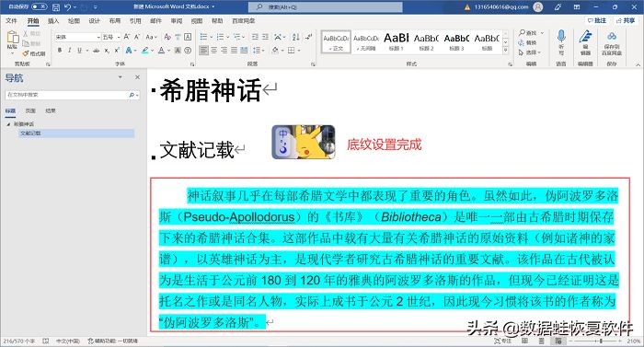
Task: Collapse the 希腊神话 heading in navigation tree
Action: 8,123
